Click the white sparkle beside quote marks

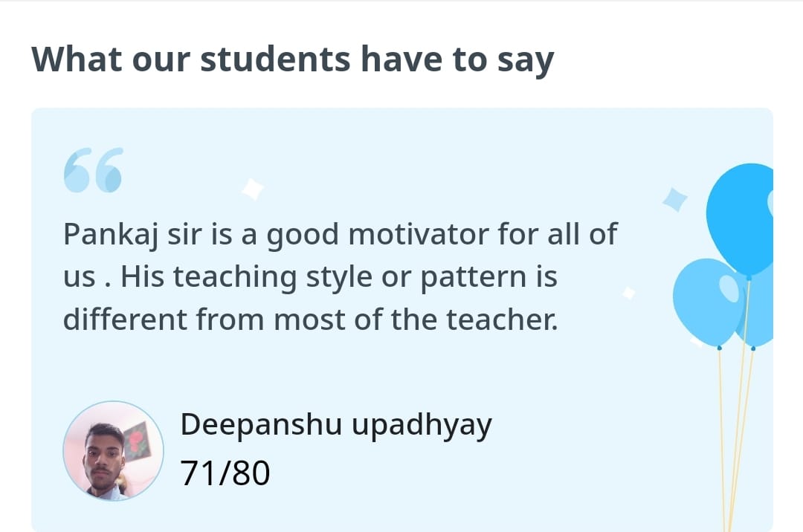(x=253, y=189)
